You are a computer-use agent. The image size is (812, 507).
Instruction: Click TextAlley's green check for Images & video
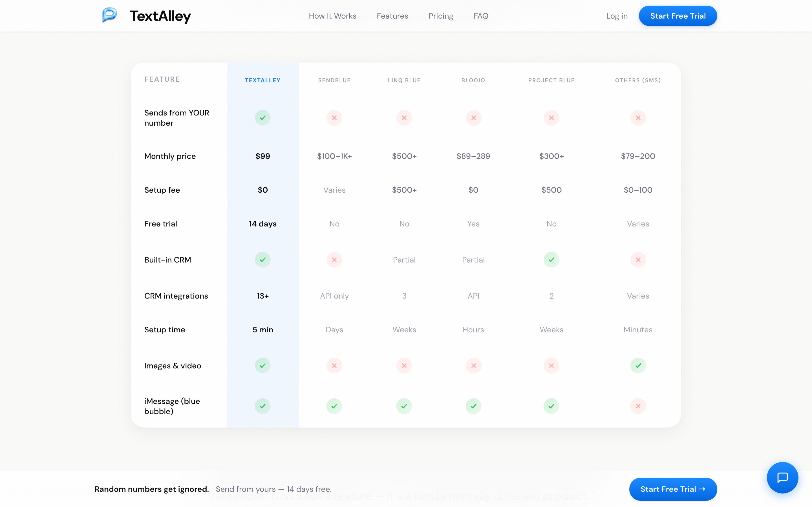tap(262, 366)
